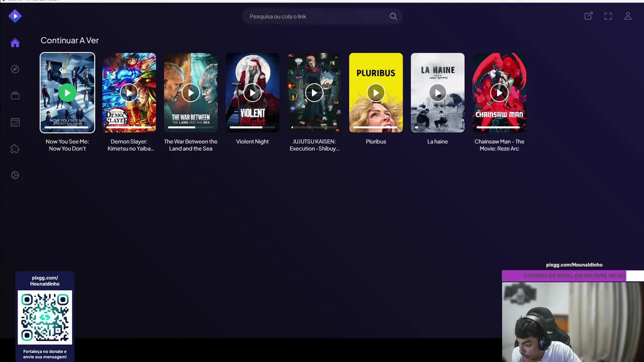
Task: Toggle fullscreen mode icon
Action: (608, 16)
